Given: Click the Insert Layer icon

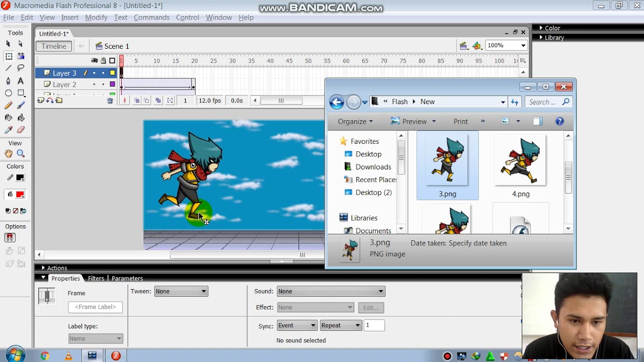Looking at the screenshot, I should pos(41,101).
